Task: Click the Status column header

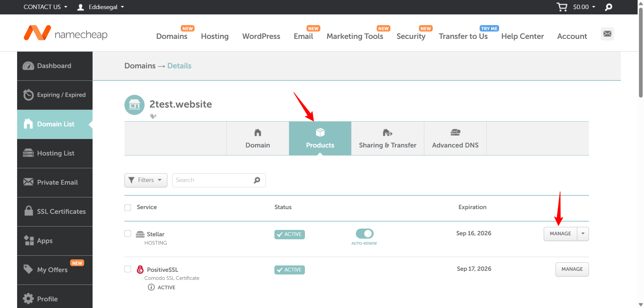Action: [x=283, y=207]
